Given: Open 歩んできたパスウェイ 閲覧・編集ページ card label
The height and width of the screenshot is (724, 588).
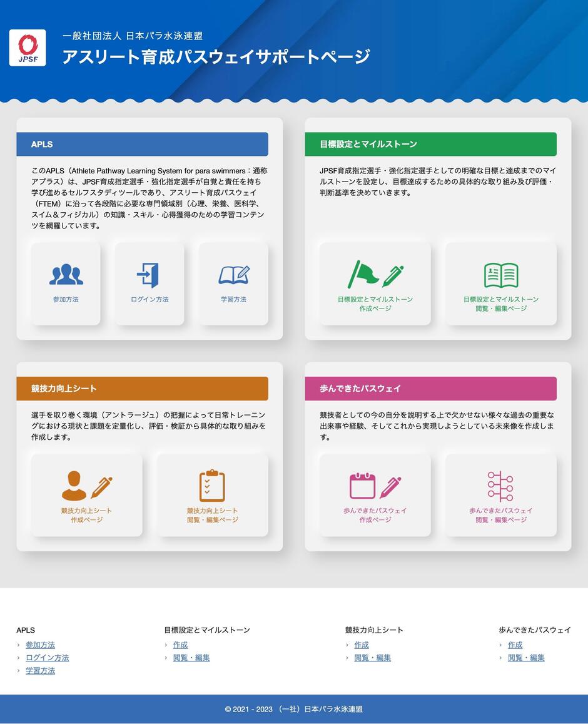Looking at the screenshot, I should click(501, 515).
